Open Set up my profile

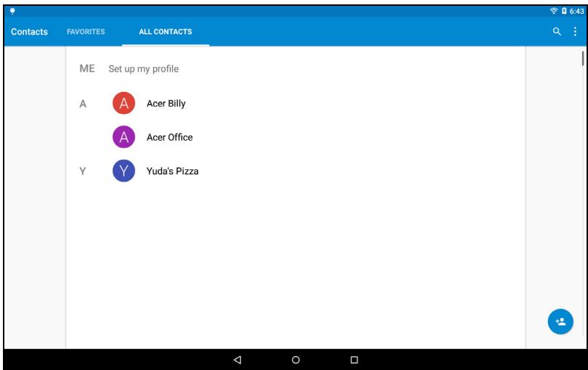[x=144, y=69]
